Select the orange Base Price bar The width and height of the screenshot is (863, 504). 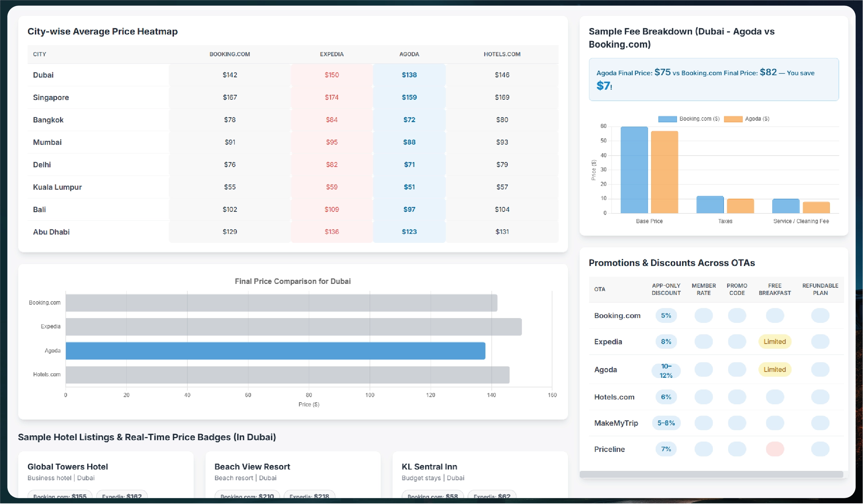pos(664,172)
